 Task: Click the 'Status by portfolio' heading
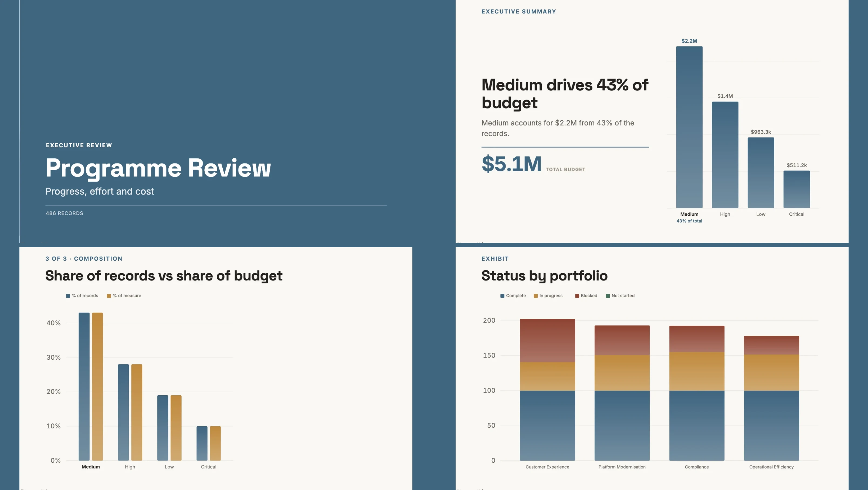[544, 275]
